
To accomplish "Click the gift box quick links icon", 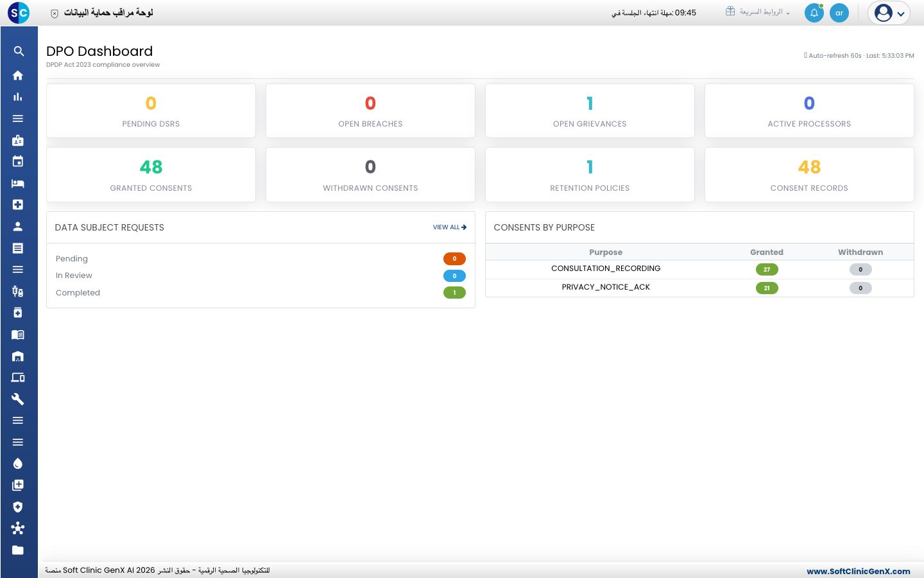I will tap(730, 12).
